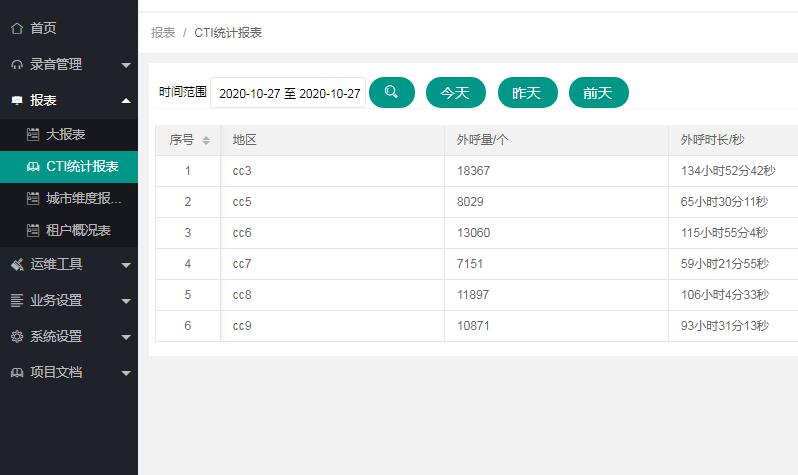Sort the table by 序号 arrows

[x=206, y=141]
